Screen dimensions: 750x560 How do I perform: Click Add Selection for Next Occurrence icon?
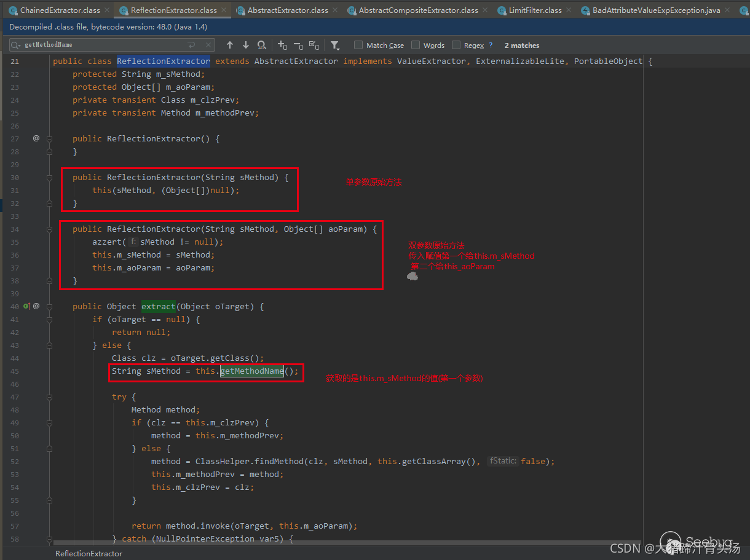tap(283, 45)
